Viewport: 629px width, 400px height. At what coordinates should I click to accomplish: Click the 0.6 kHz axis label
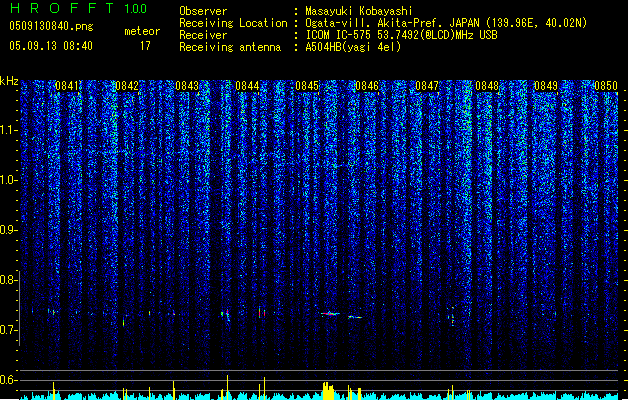click(x=7, y=380)
